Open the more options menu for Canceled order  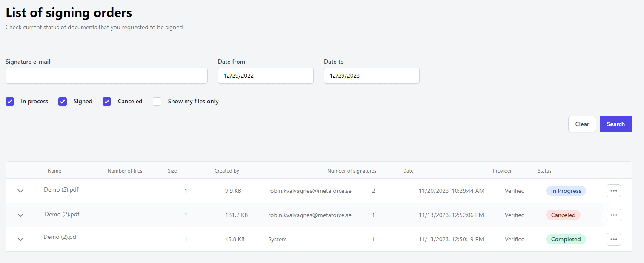tap(613, 215)
